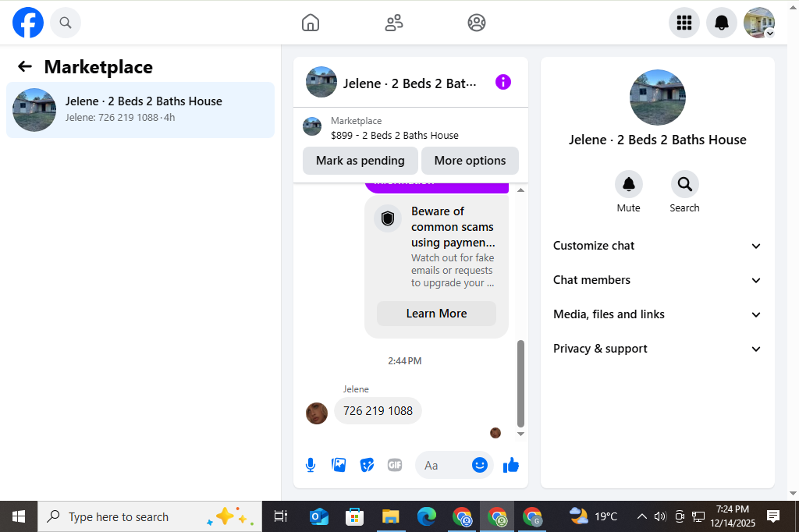Open the Facebook home logo
The width and height of the screenshot is (799, 532).
click(x=28, y=23)
